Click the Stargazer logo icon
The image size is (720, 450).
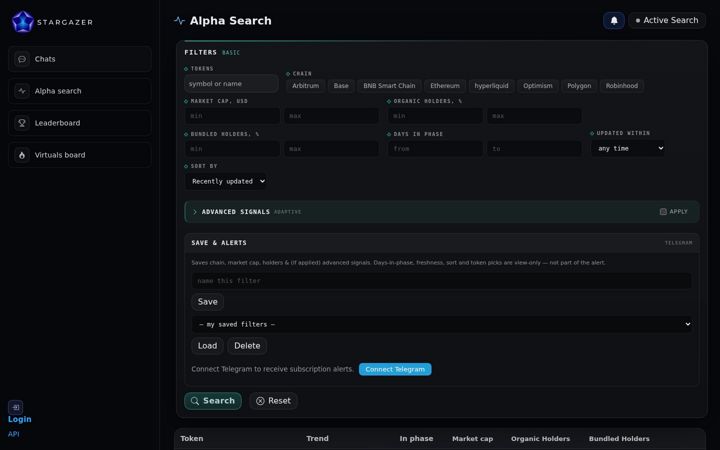point(22,22)
